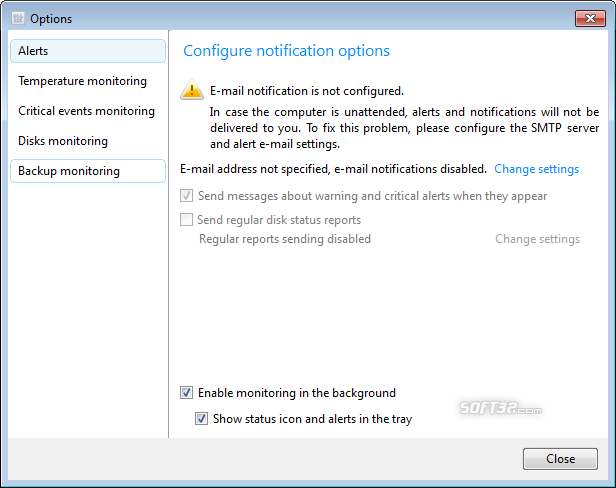Close the Options window with red X
This screenshot has height=488, width=616.
pyautogui.click(x=590, y=18)
